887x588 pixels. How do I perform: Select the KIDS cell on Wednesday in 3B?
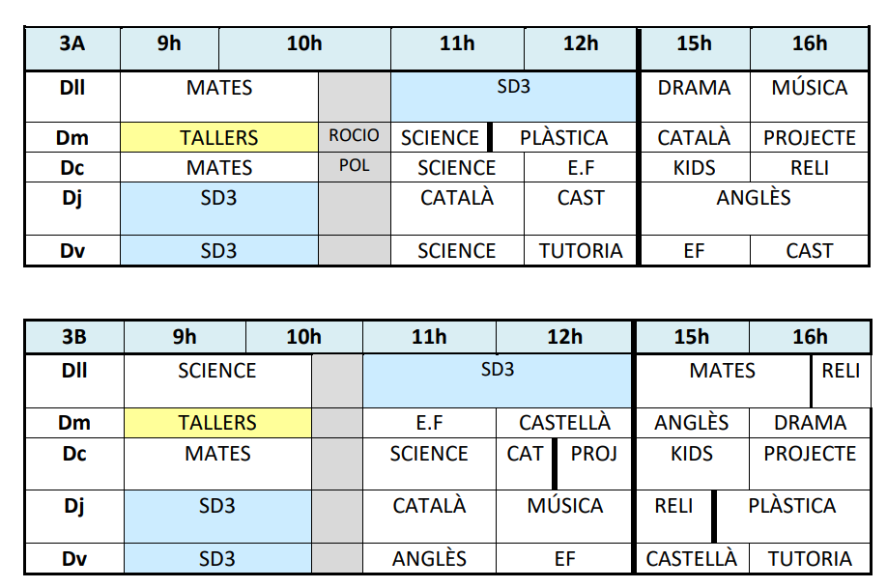pyautogui.click(x=691, y=454)
